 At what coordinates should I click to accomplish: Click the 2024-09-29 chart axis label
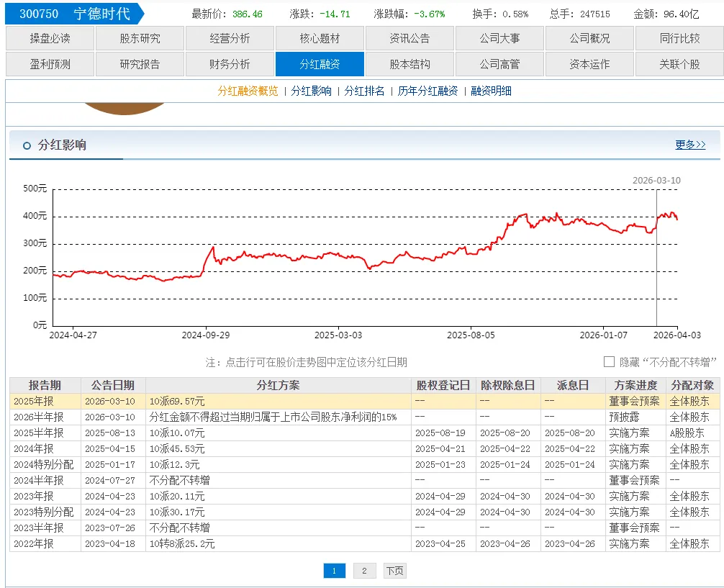coord(206,335)
